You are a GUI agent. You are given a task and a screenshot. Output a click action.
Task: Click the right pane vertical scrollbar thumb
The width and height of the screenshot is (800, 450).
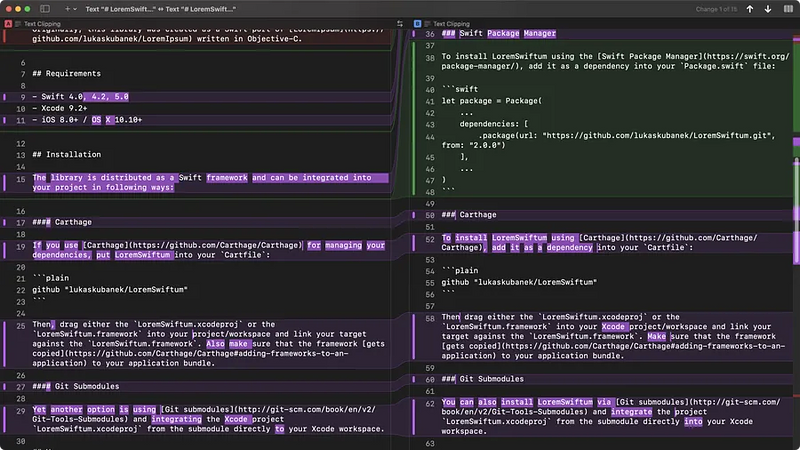pyautogui.click(x=796, y=212)
